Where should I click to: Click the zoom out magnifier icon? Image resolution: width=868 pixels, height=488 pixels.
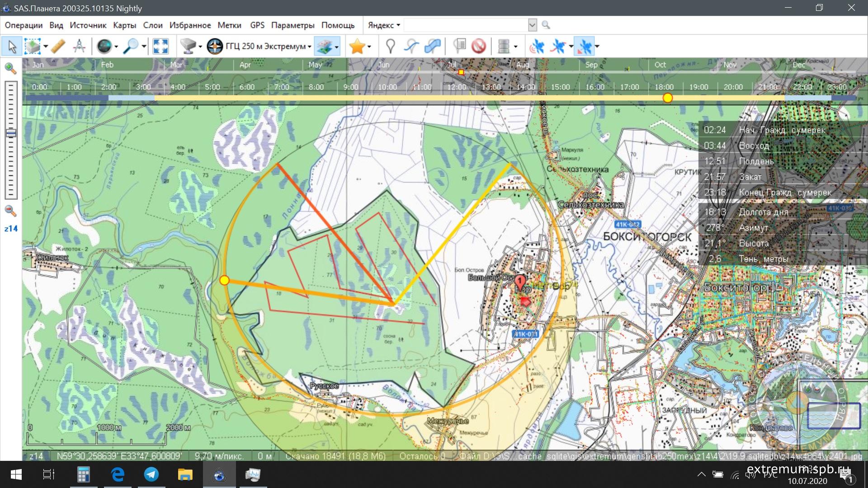(x=10, y=211)
